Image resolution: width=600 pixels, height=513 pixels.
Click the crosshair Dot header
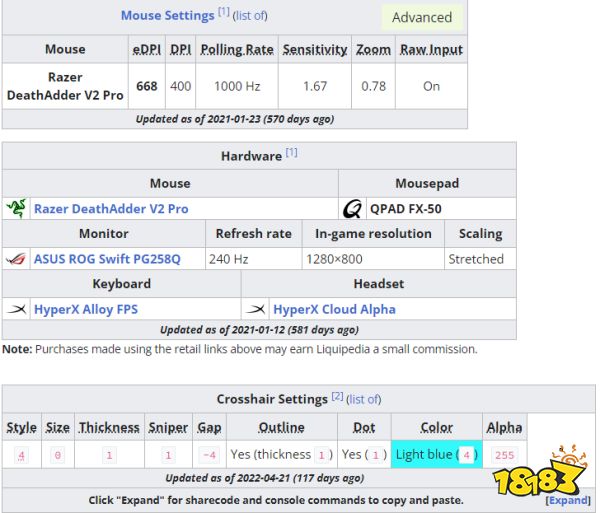point(364,427)
